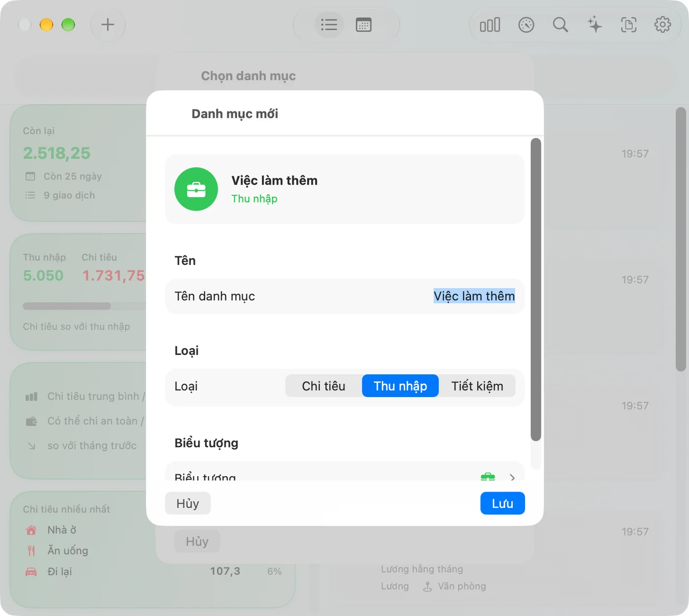
Task: Click the calendar icon beside Còn 25 ngày
Action: pos(31,176)
